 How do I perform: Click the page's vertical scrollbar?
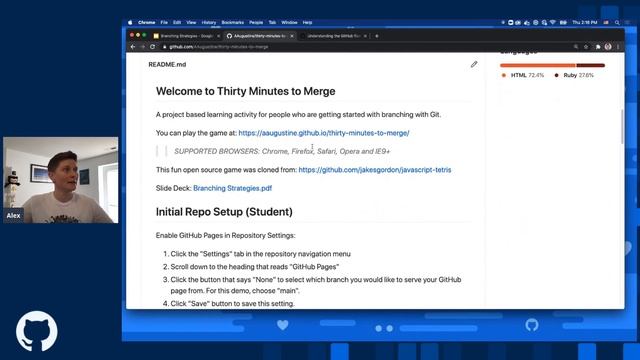click(x=622, y=127)
